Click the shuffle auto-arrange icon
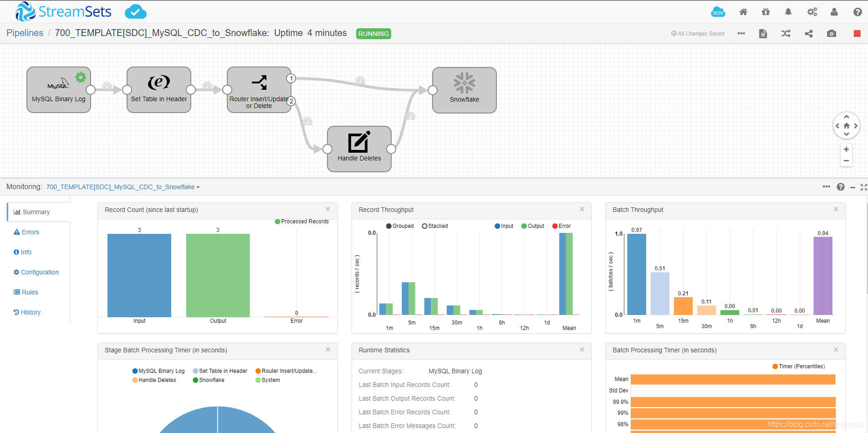Screen dimensions: 868x433 pos(786,33)
